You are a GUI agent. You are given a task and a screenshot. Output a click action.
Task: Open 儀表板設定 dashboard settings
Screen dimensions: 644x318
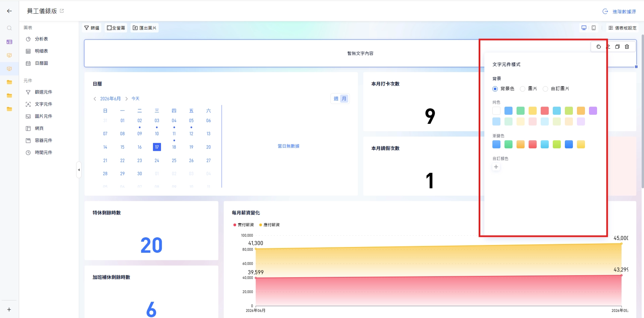click(x=623, y=28)
